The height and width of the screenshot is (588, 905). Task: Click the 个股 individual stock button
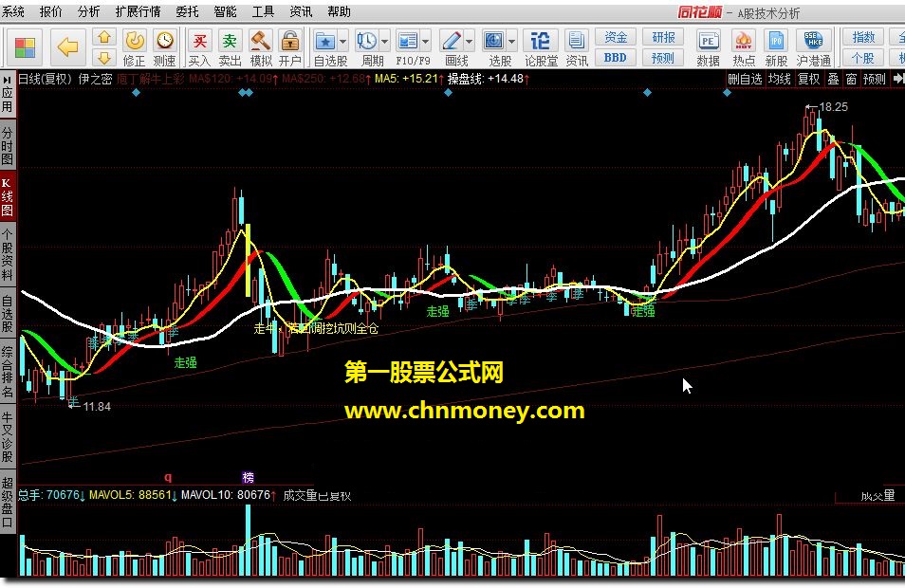pos(863,58)
